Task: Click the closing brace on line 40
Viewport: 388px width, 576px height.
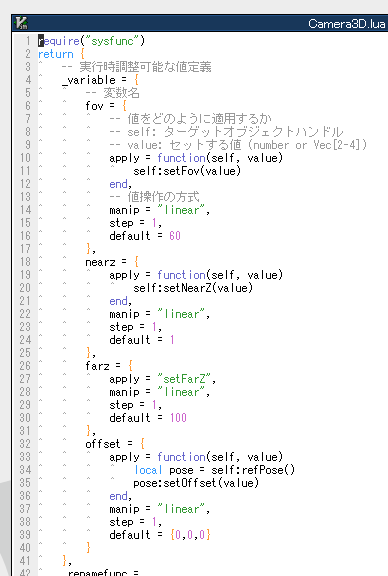Action: pyautogui.click(x=89, y=548)
